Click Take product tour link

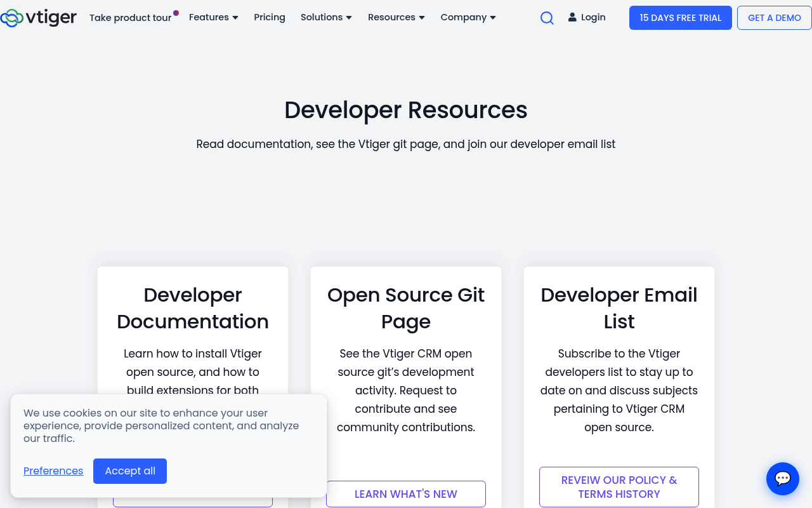[x=131, y=18]
